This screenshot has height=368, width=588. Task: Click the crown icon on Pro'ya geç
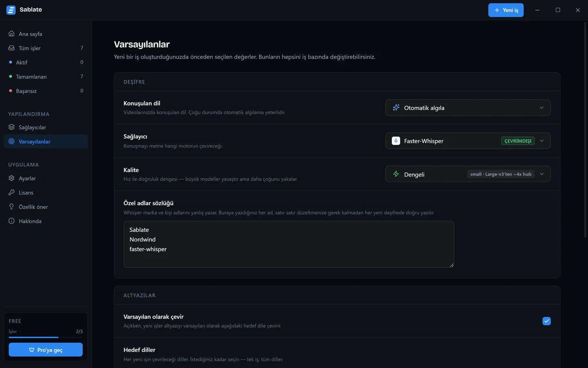click(32, 350)
